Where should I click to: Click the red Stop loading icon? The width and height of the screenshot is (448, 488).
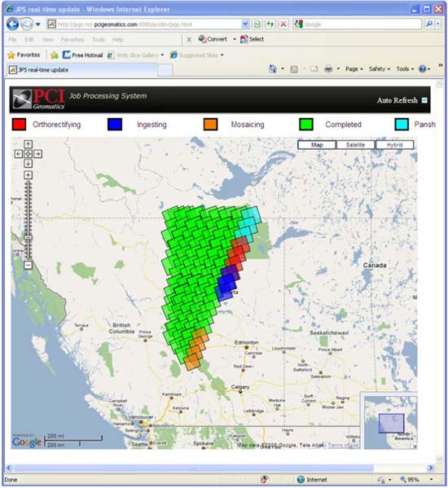coord(283,24)
